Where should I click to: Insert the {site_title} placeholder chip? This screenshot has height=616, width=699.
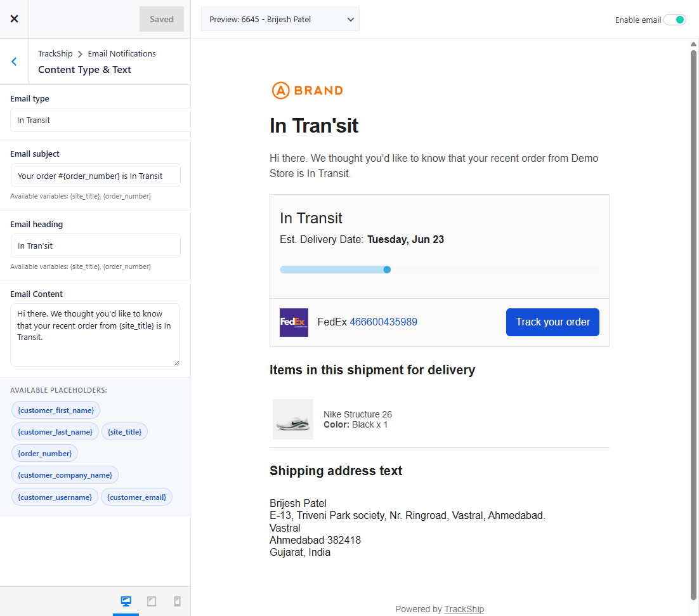[x=124, y=431]
